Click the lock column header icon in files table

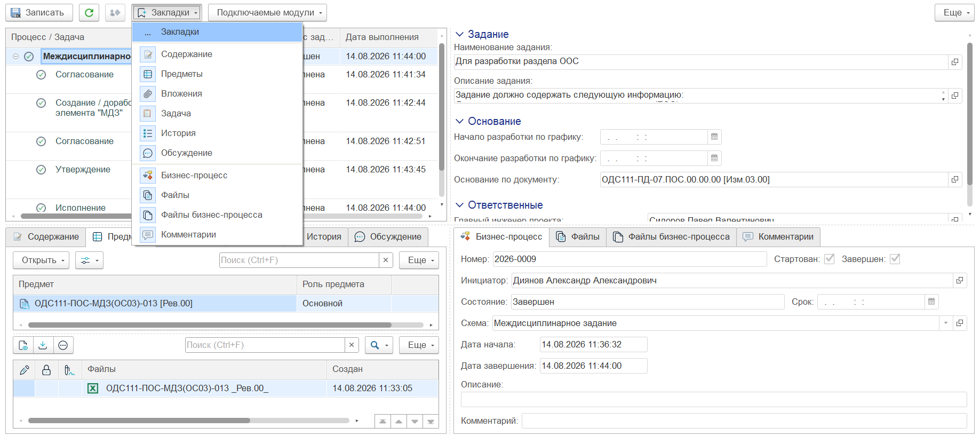click(x=46, y=369)
